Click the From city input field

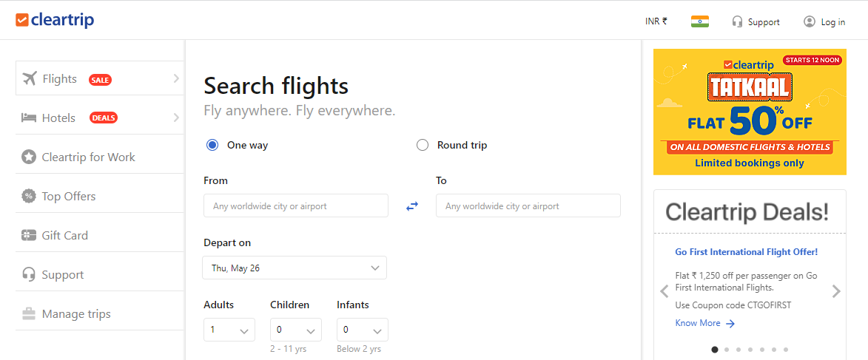[x=296, y=206]
